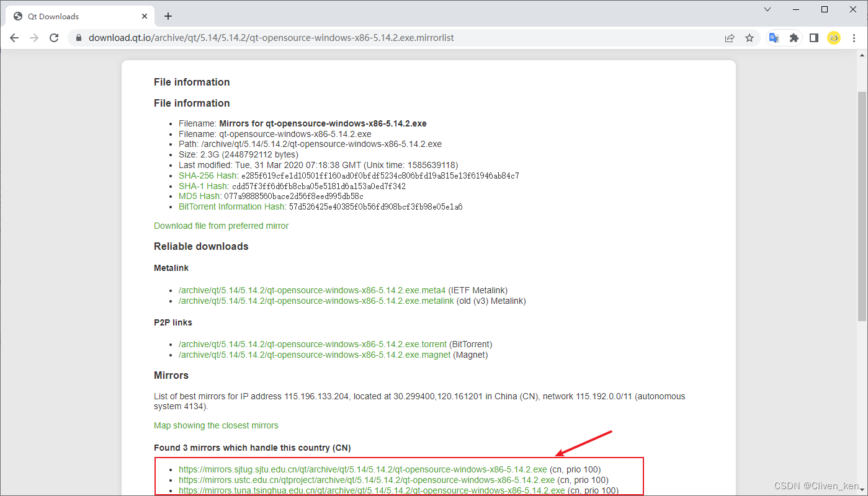Click the 'Size: 2.3G' line
Viewport: 868px width, 496px height.
pyautogui.click(x=238, y=154)
